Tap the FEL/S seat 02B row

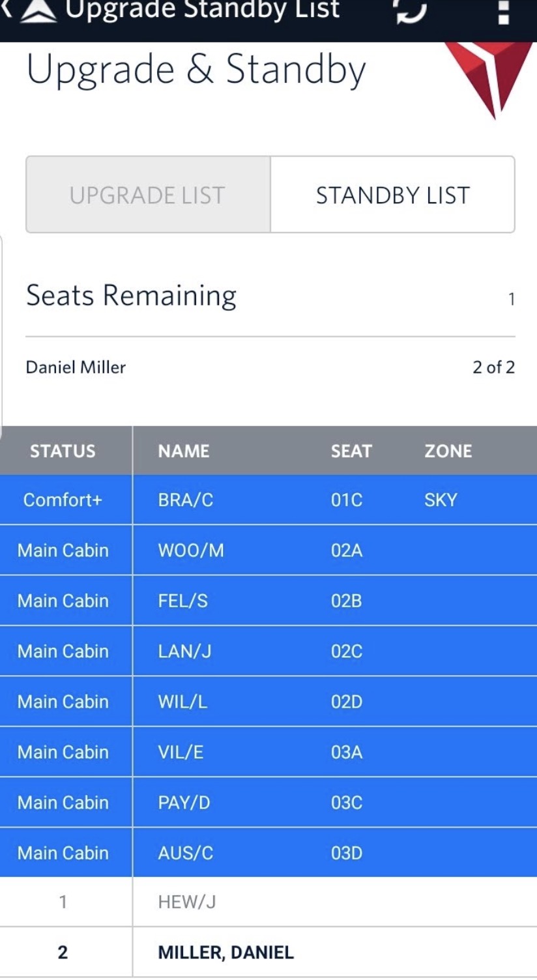tap(268, 601)
